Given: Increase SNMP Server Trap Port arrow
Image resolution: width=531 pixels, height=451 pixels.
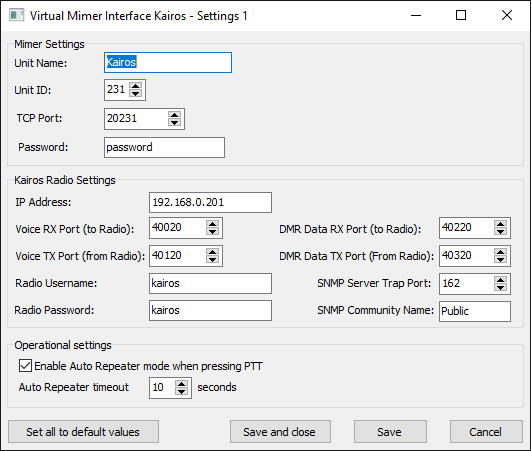Looking at the screenshot, I should click(x=500, y=280).
